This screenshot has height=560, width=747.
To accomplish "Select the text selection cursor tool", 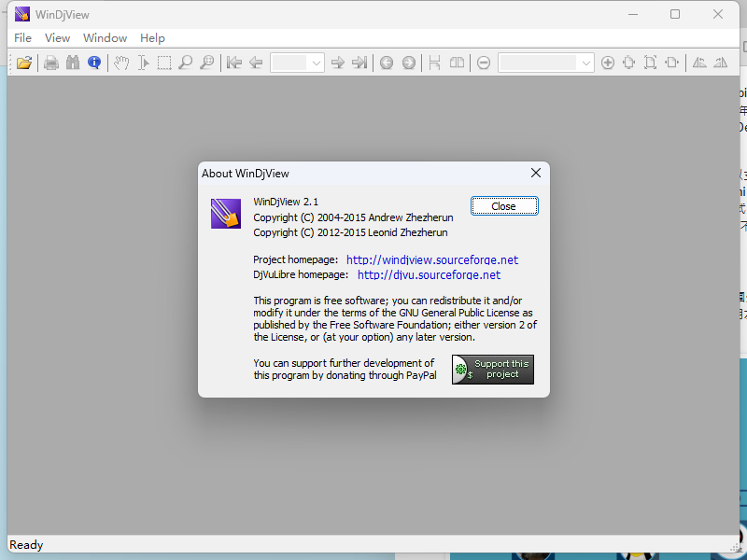I will [x=143, y=63].
